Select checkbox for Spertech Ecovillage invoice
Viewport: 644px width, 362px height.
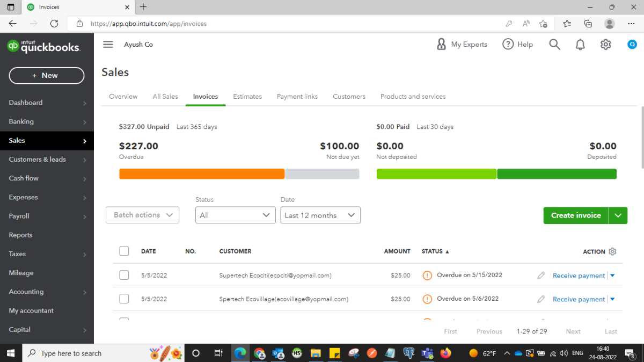pos(124,299)
